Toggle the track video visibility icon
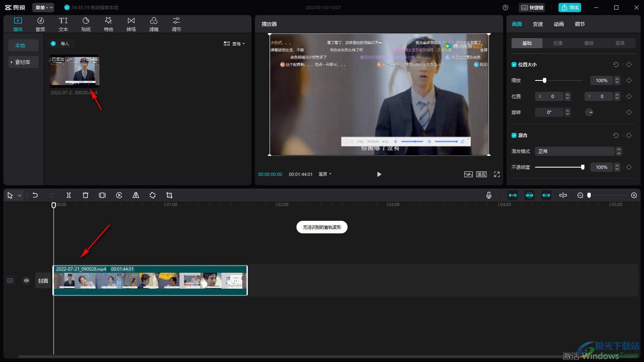 [x=10, y=281]
